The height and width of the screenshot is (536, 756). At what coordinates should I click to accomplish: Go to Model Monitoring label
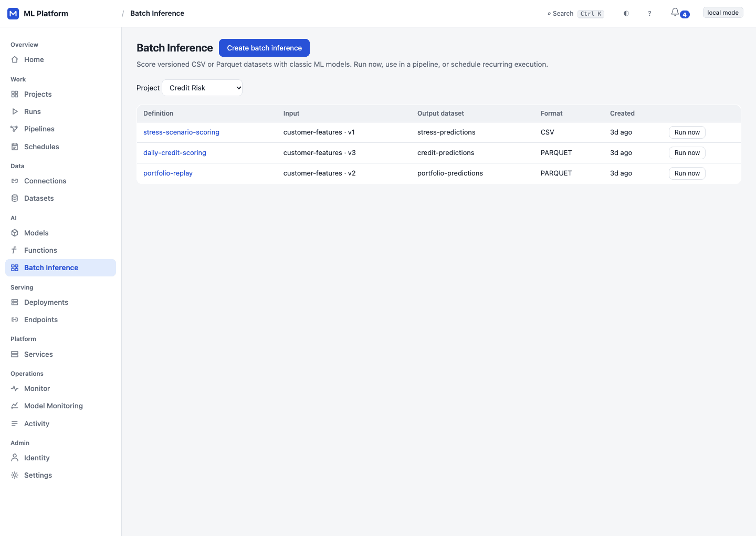click(x=54, y=406)
